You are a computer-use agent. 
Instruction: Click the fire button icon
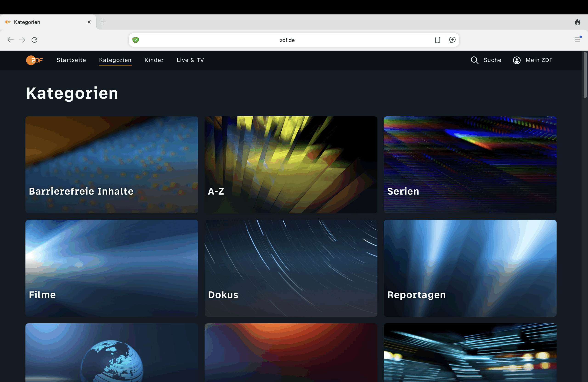click(577, 22)
